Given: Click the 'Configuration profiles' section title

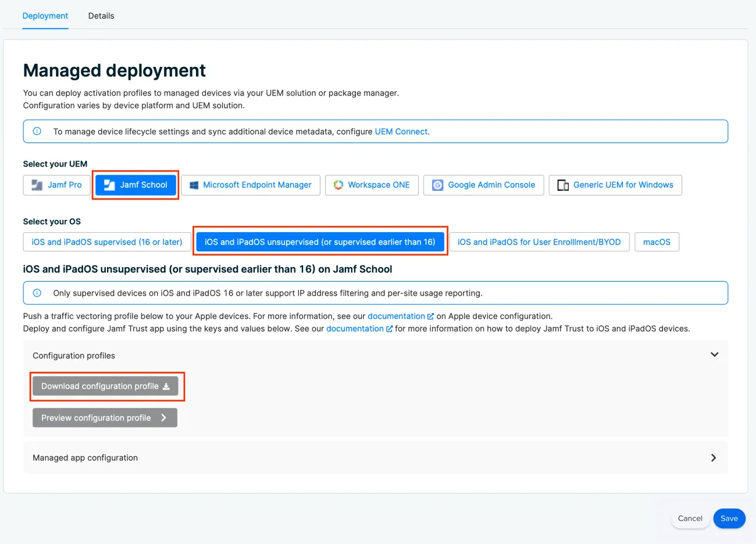Looking at the screenshot, I should [x=74, y=355].
